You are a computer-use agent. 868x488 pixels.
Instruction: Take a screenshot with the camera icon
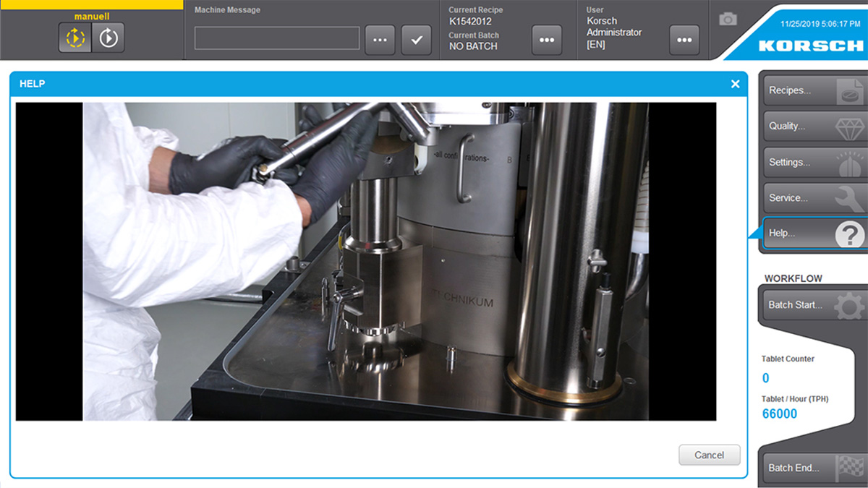727,19
